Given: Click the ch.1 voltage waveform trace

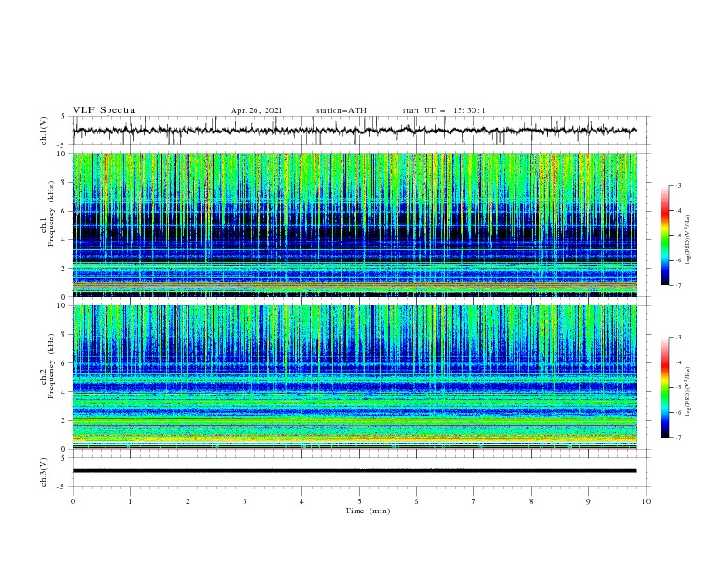Looking at the screenshot, I should click(x=354, y=131).
